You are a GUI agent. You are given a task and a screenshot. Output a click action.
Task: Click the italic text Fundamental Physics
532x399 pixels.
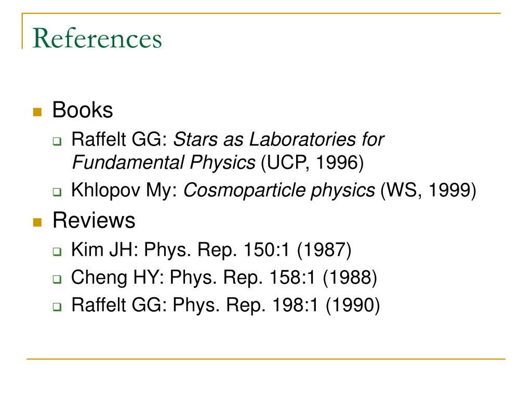(x=164, y=162)
